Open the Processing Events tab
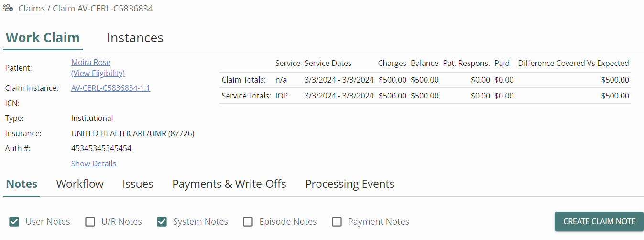 tap(350, 184)
